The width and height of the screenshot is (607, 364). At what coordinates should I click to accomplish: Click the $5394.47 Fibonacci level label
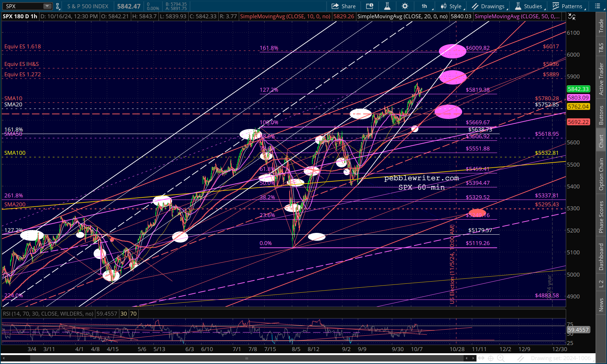pos(478,183)
